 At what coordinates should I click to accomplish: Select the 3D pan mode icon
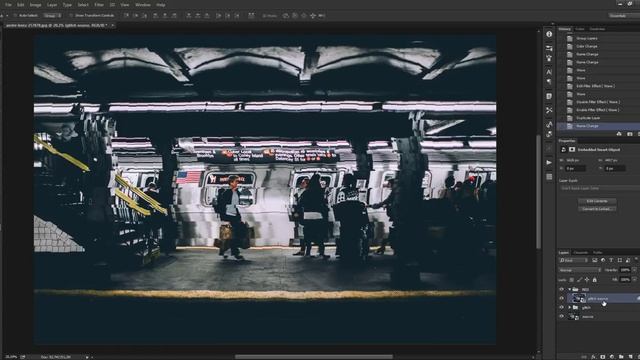[304, 16]
